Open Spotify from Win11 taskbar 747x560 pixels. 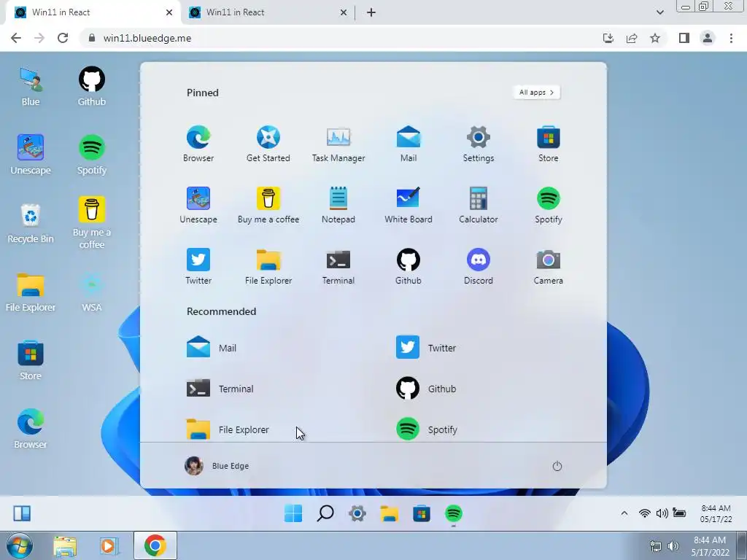tap(454, 513)
